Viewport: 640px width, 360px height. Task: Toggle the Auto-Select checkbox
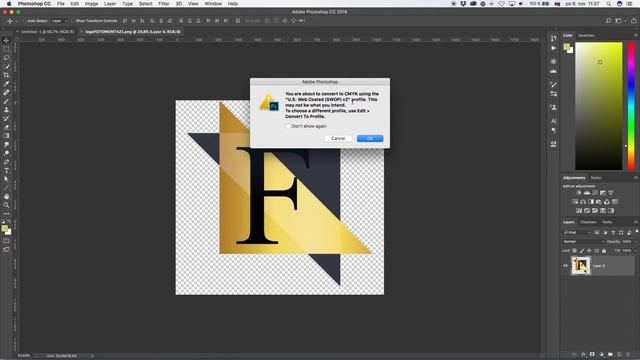click(25, 21)
